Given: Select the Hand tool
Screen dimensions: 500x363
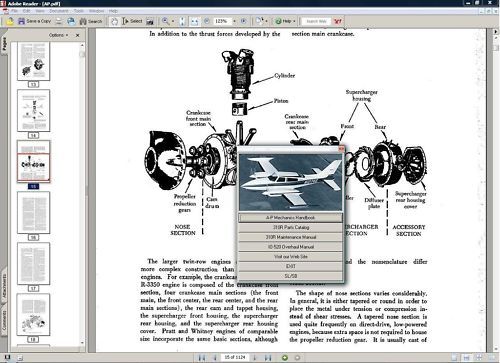Looking at the screenshot, I should click(x=114, y=21).
